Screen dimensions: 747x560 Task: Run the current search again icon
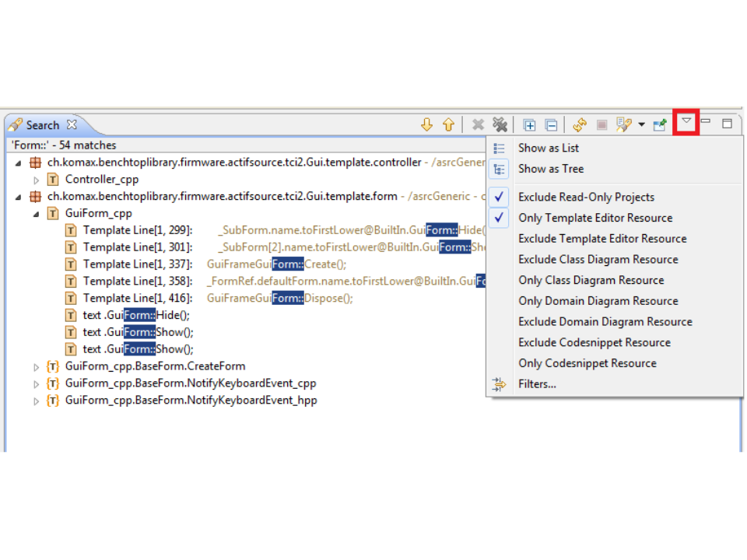[580, 124]
